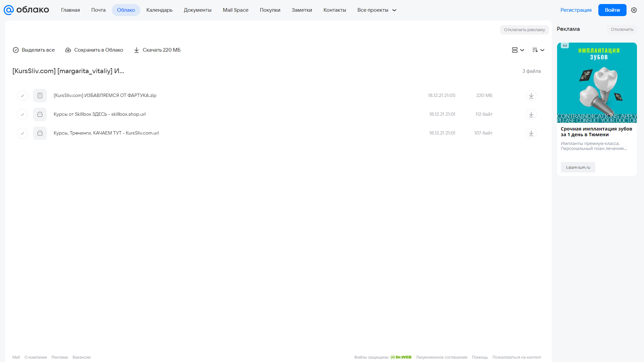Click the Войти button
This screenshot has width=644, height=362.
coord(612,10)
